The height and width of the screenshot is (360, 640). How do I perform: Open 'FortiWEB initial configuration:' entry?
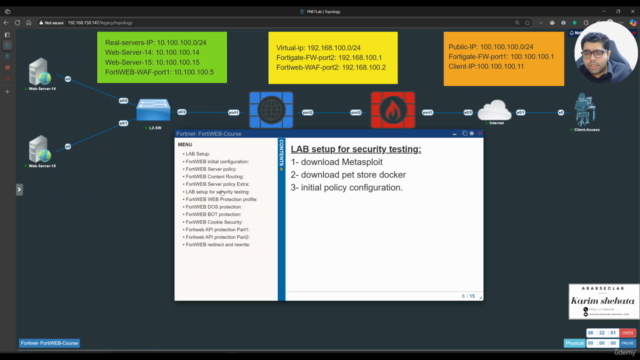(217, 162)
